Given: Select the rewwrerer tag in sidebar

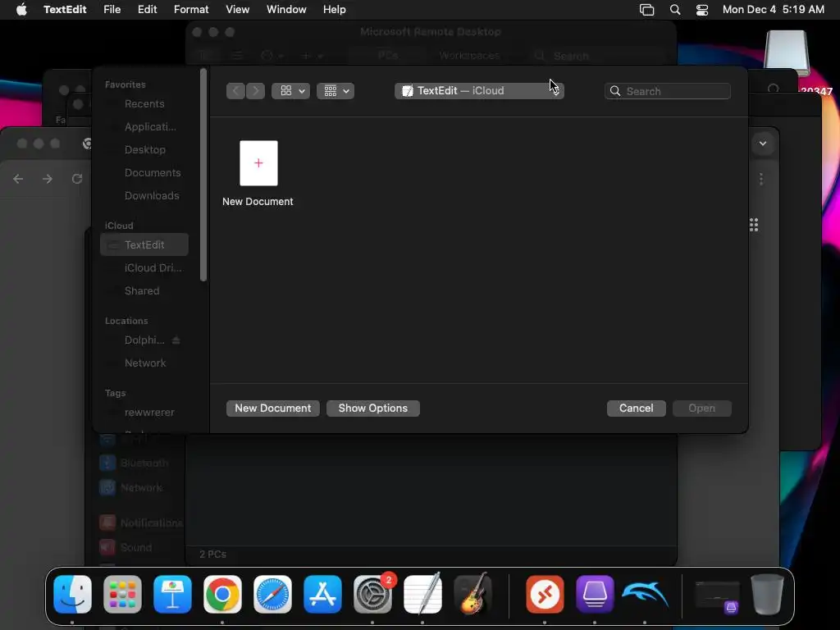Looking at the screenshot, I should click(x=144, y=413).
